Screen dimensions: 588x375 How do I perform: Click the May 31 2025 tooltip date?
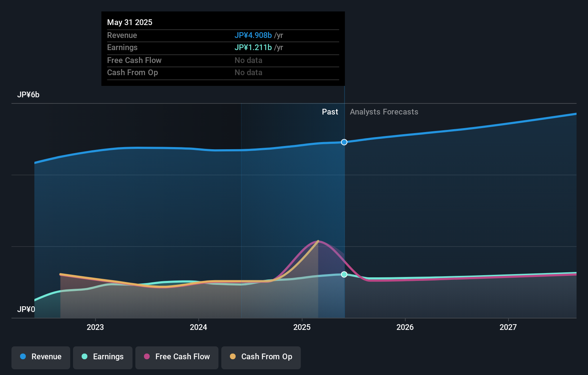point(130,22)
